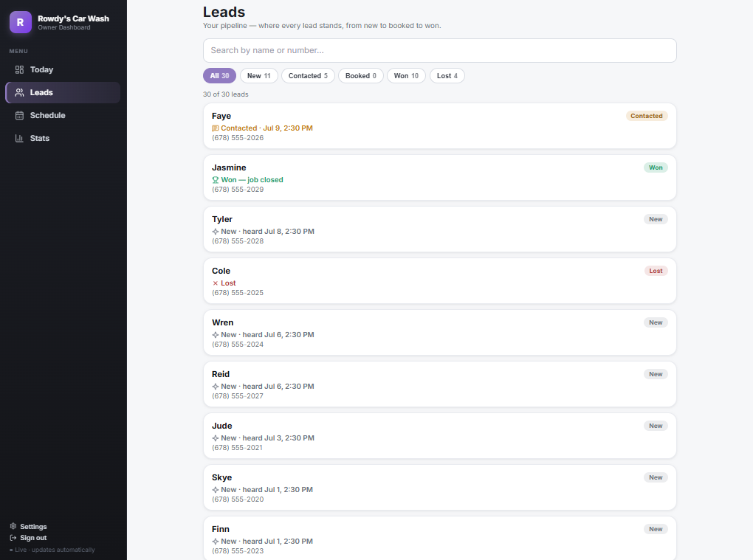Filter leads by New 11
753x560 pixels.
pos(259,76)
